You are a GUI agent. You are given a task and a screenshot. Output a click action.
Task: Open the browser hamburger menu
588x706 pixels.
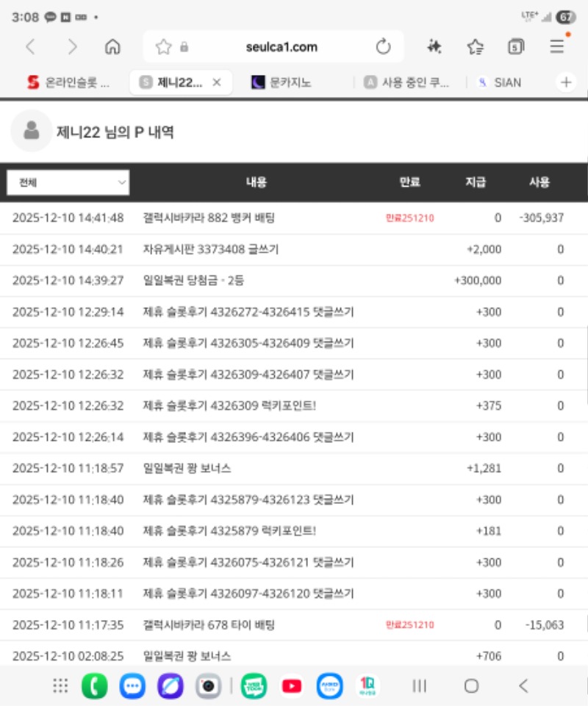tap(557, 47)
